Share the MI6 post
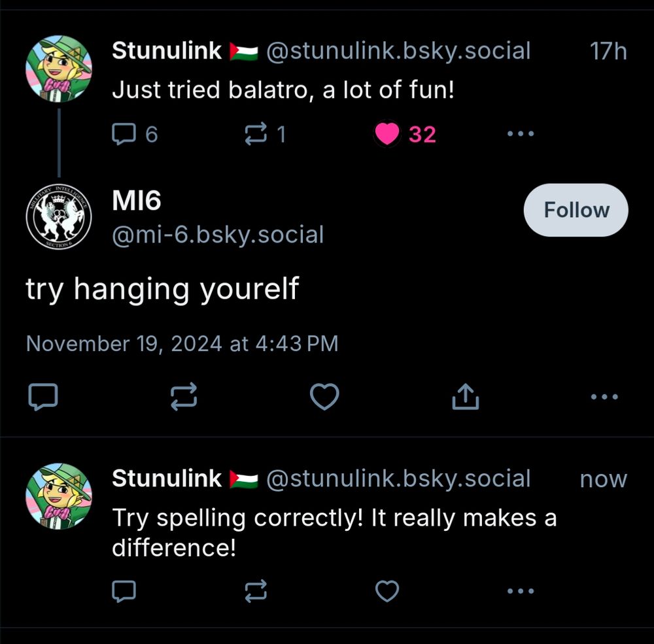This screenshot has width=654, height=644. coord(465,396)
